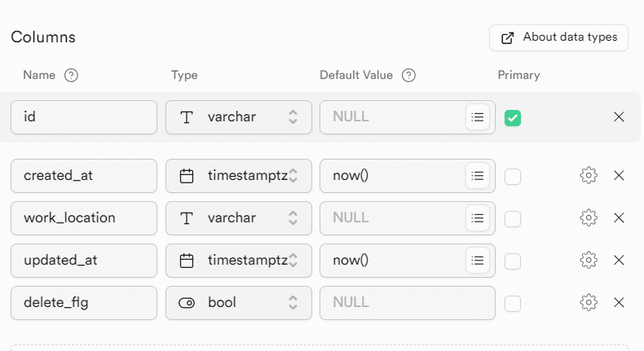Screen dimensions: 644x351
Task: Remove the id column with X icon
Action: click(619, 117)
